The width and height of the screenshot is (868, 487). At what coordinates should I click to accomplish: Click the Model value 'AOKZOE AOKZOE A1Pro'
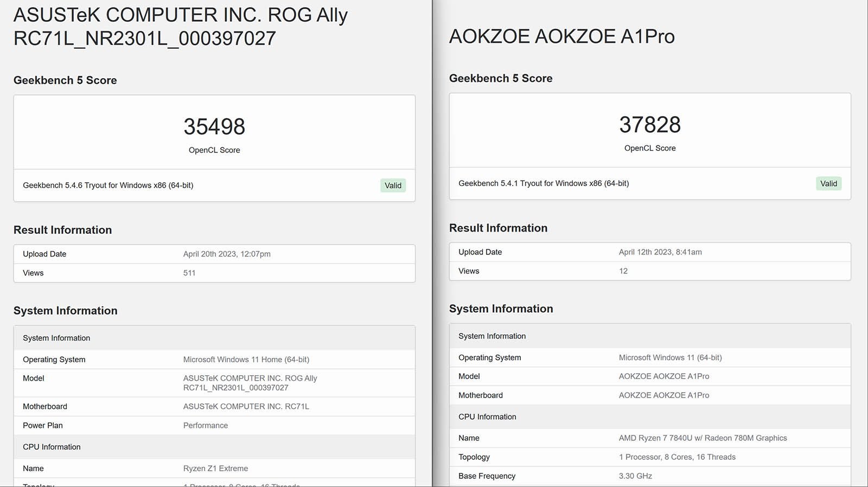click(x=664, y=376)
